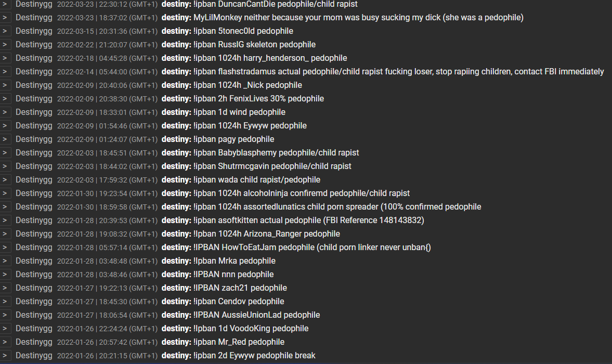The height and width of the screenshot is (364, 612).
Task: Expand the last row dated 2022-01-26 20:21:15
Action: [x=5, y=355]
